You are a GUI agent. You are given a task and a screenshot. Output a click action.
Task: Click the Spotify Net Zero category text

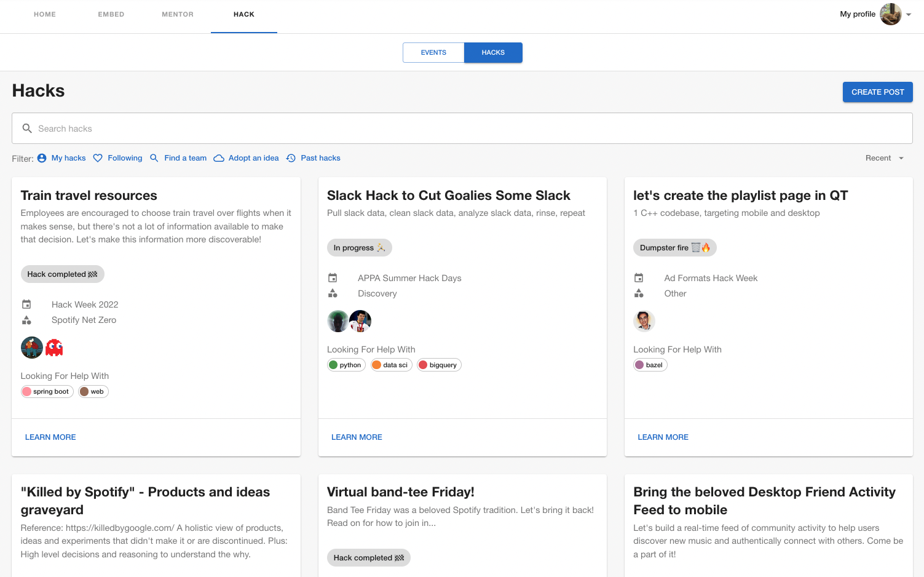[84, 320]
